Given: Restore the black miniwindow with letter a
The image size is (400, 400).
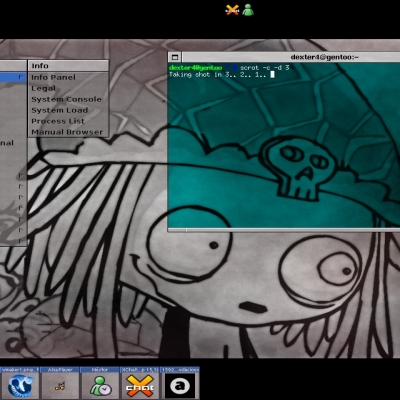Looking at the screenshot, I should point(180,383).
